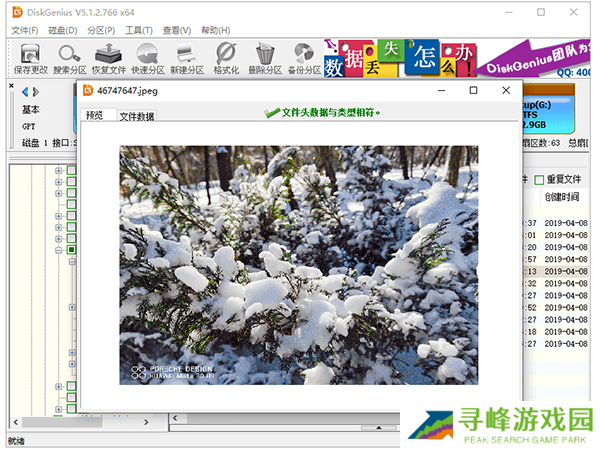Click the back arrow above 基本 label
Viewport: 600px width, 451px height.
pos(24,92)
